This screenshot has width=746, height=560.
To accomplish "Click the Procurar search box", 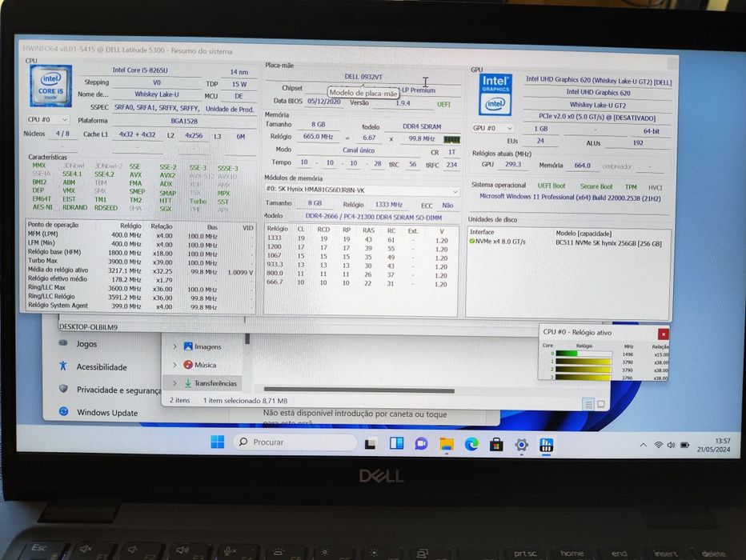I will [x=295, y=442].
